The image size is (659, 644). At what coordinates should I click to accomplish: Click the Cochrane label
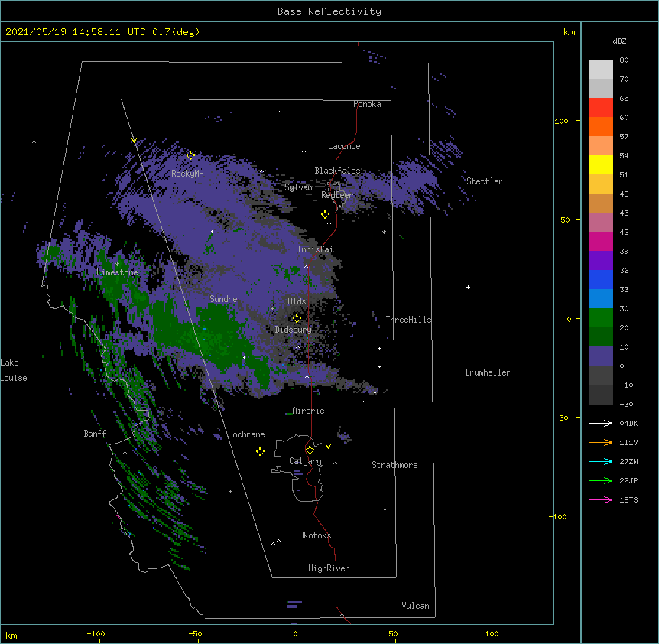[x=246, y=434]
